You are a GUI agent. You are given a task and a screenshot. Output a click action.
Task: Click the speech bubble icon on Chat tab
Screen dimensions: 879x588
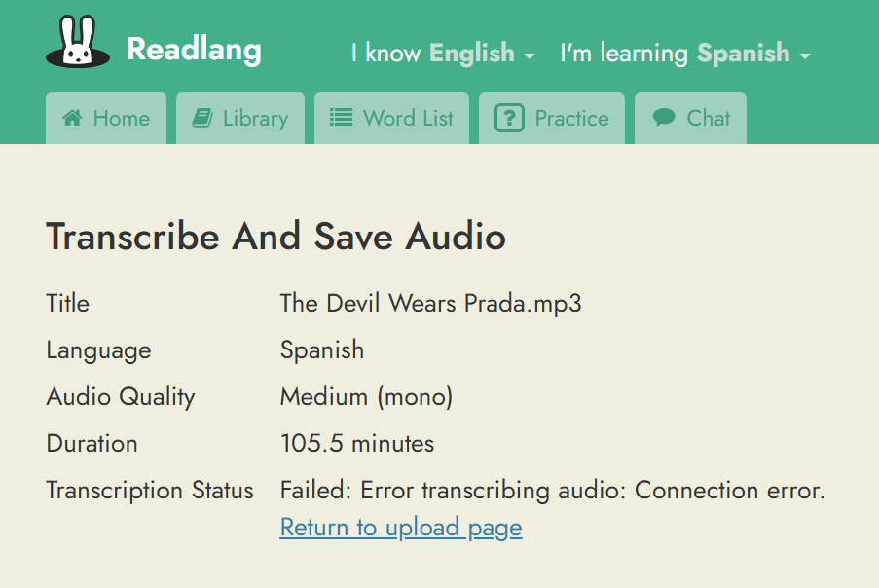click(664, 118)
